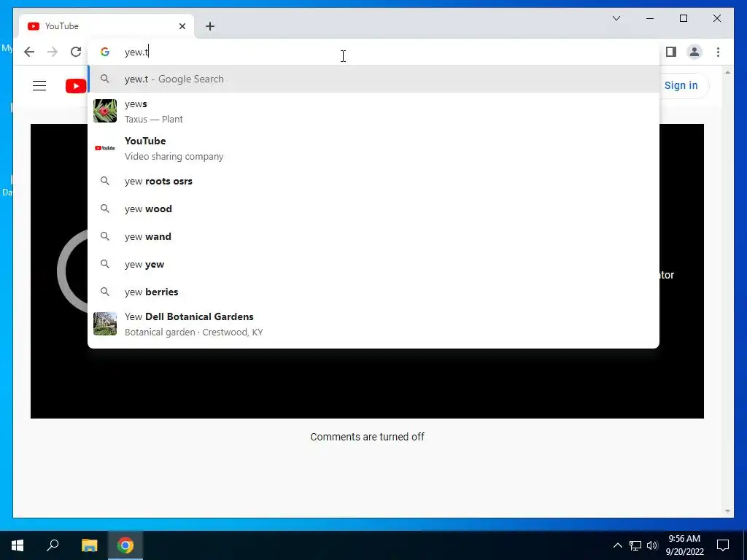Open the Chrome side panel icon
This screenshot has height=560, width=747.
point(671,52)
